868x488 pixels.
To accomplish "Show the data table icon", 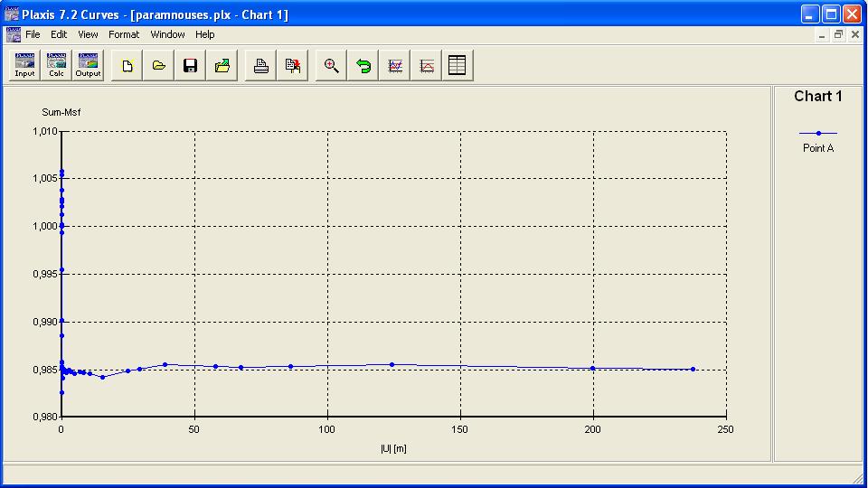I will pos(458,65).
